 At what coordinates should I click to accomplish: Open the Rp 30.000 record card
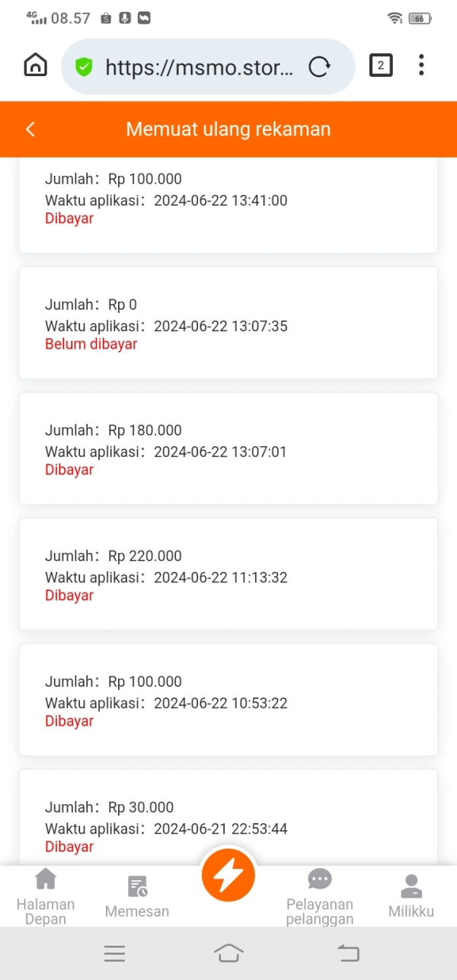click(228, 819)
